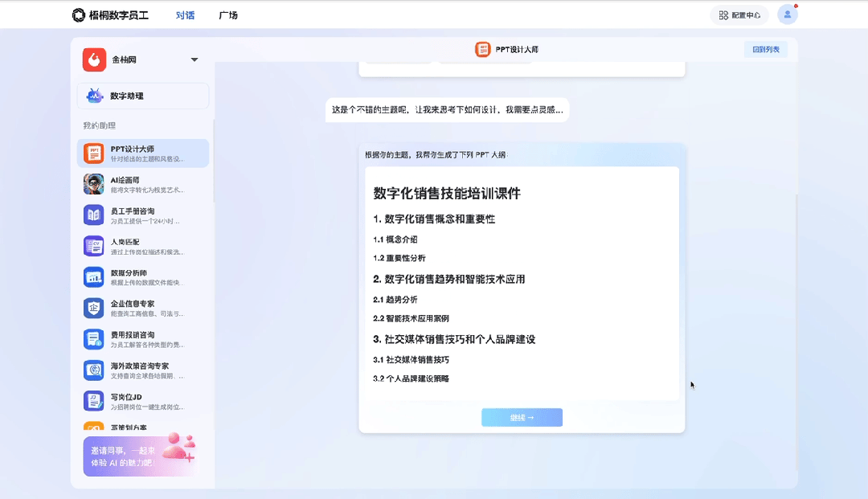Viewport: 868px width, 499px height.
Task: Click the message 这是个不错的主题呢
Action: click(x=448, y=110)
